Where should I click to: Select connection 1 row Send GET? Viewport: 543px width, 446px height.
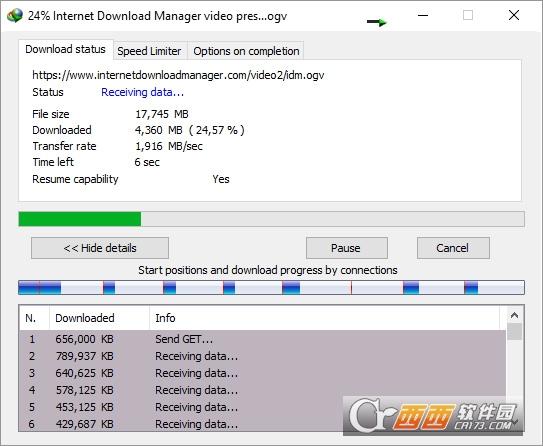tap(262, 339)
